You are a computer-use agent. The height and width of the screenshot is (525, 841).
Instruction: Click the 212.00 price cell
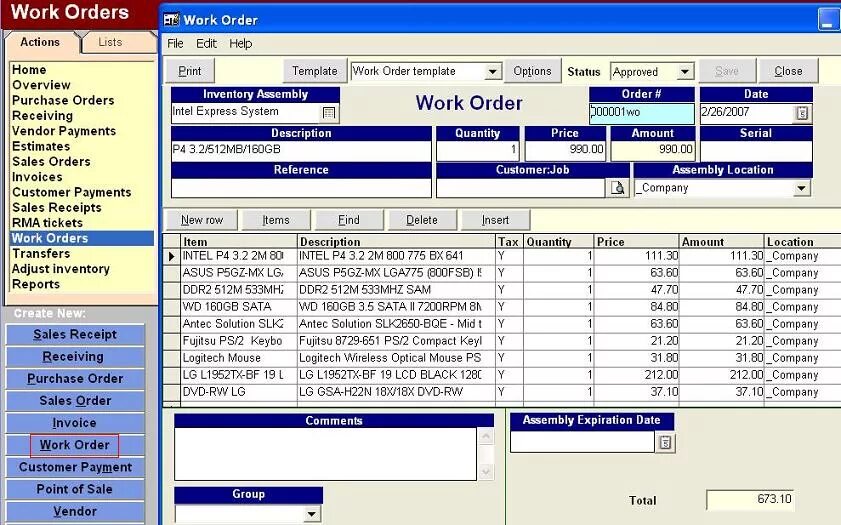(x=636, y=375)
